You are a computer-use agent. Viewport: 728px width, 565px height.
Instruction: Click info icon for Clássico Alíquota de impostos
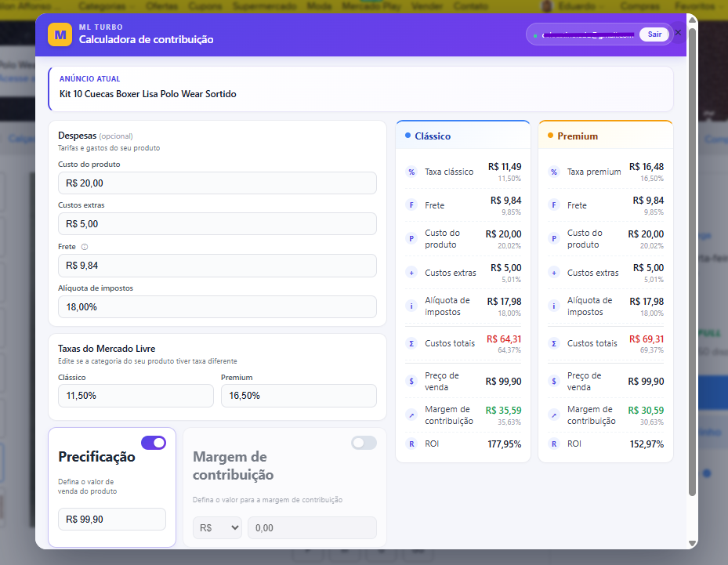411,306
